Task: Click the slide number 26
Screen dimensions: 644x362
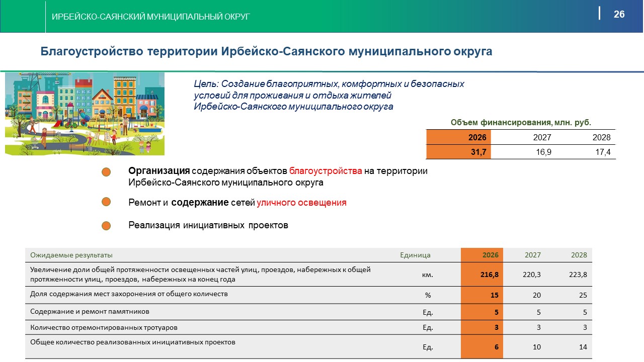Action: (619, 15)
